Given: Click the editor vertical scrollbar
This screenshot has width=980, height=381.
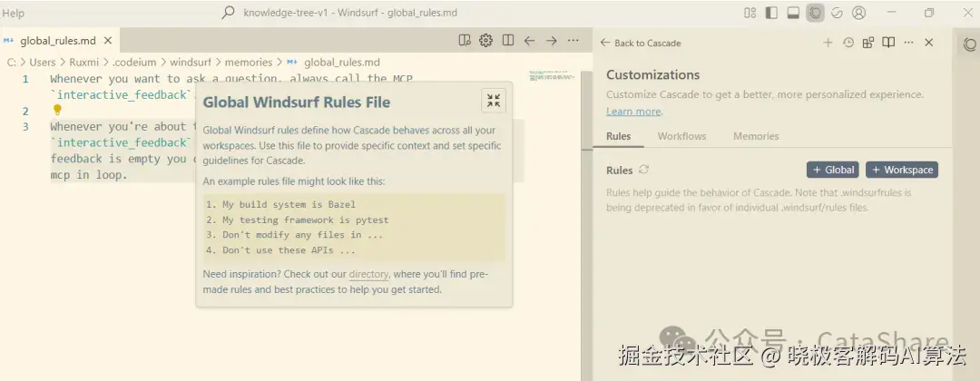Looking at the screenshot, I should point(586,225).
